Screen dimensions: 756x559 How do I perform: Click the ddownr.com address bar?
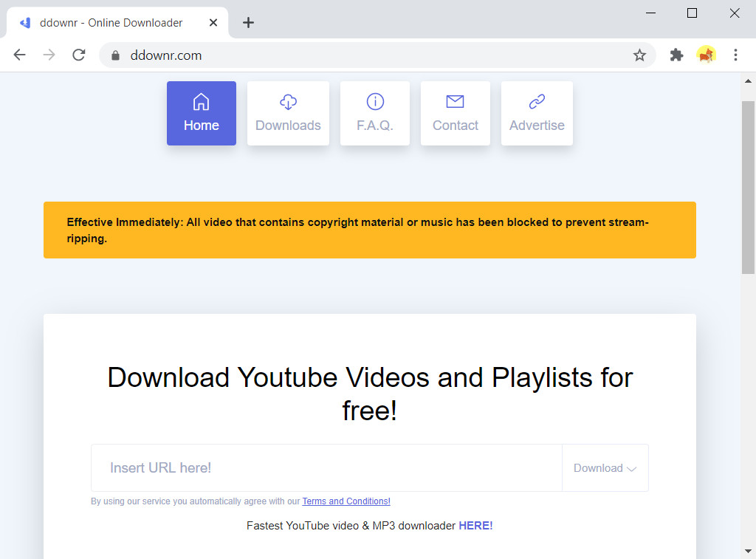[x=377, y=55]
